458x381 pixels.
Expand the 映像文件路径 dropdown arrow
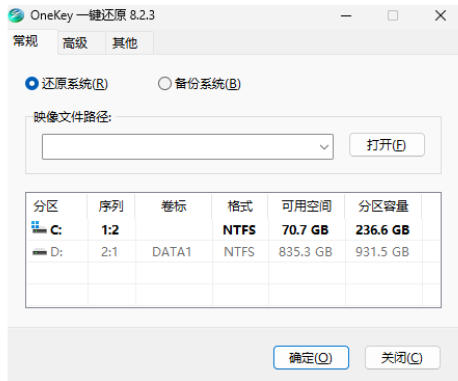(324, 147)
